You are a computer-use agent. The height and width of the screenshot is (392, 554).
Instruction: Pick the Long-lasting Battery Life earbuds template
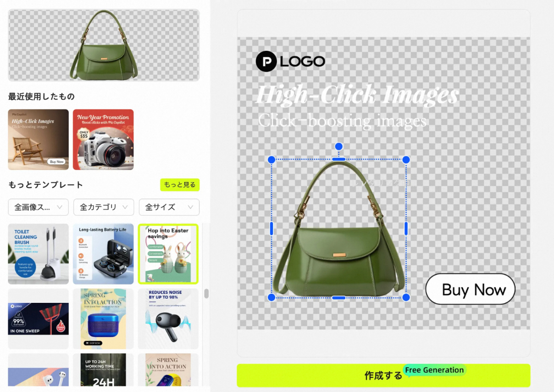(x=103, y=254)
